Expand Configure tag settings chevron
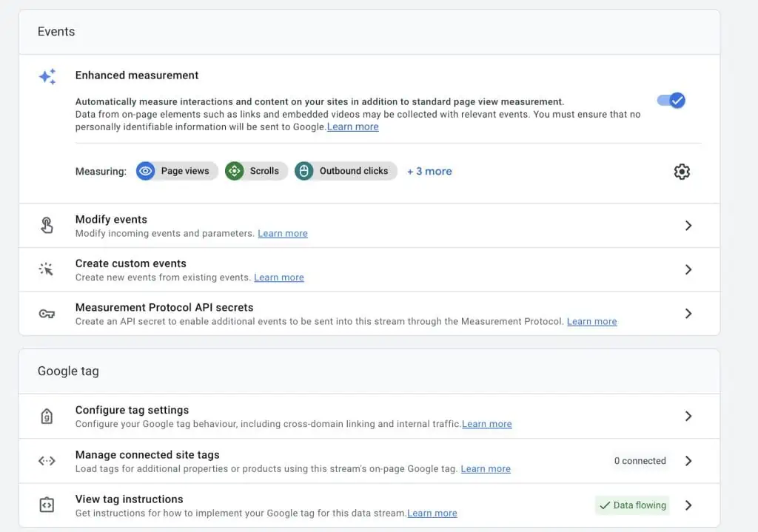 tap(688, 417)
